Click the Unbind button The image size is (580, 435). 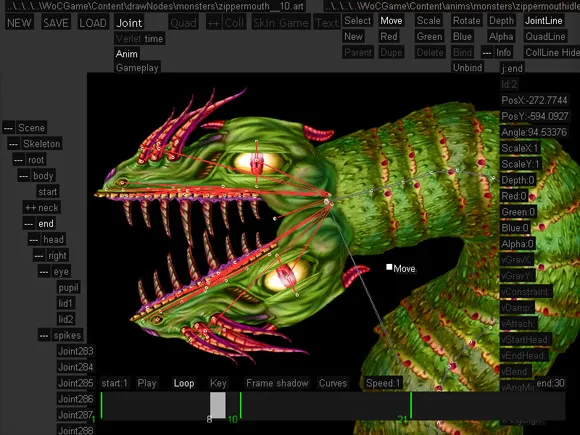(468, 68)
